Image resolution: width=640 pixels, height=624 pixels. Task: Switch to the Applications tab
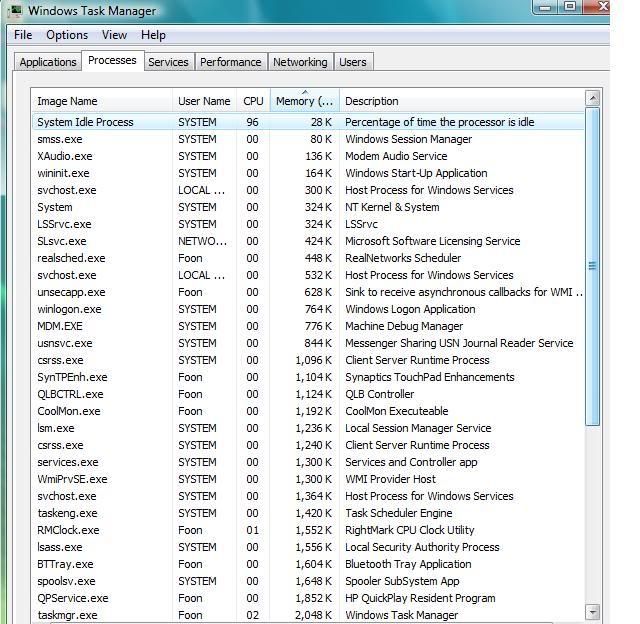click(48, 62)
